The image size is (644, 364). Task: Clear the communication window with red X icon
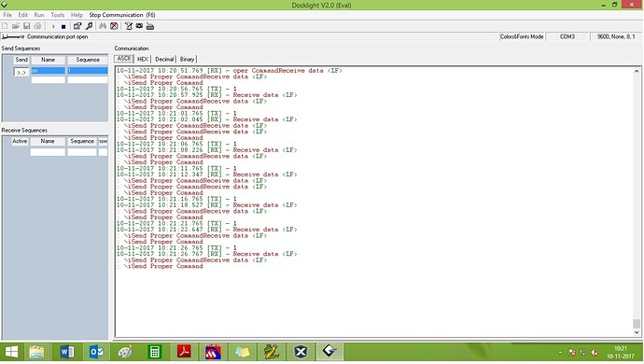pos(114,26)
